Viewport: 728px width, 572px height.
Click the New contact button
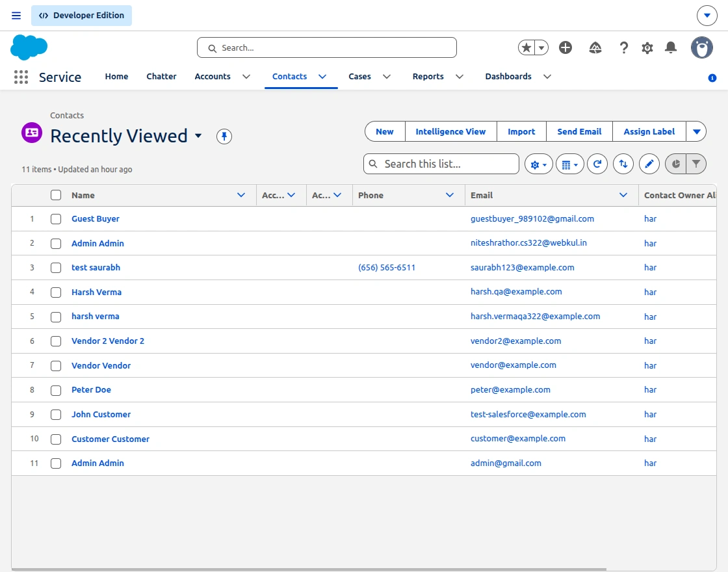click(x=385, y=132)
